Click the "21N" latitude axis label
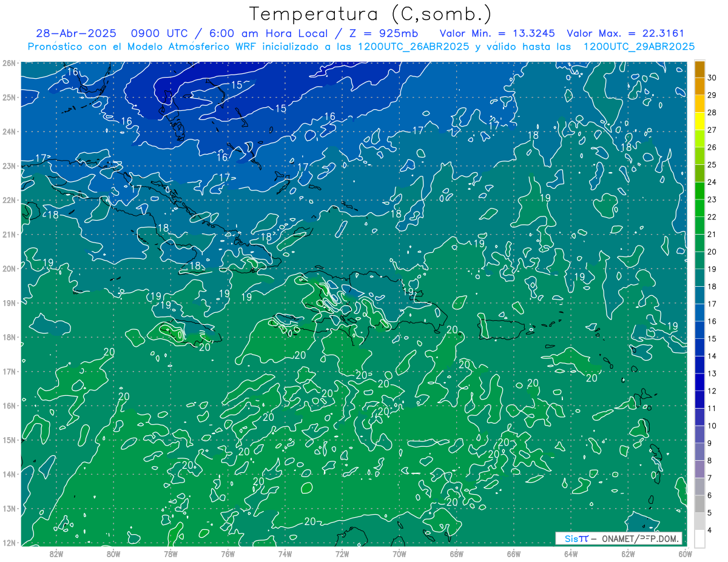728x562 pixels. click(x=9, y=234)
